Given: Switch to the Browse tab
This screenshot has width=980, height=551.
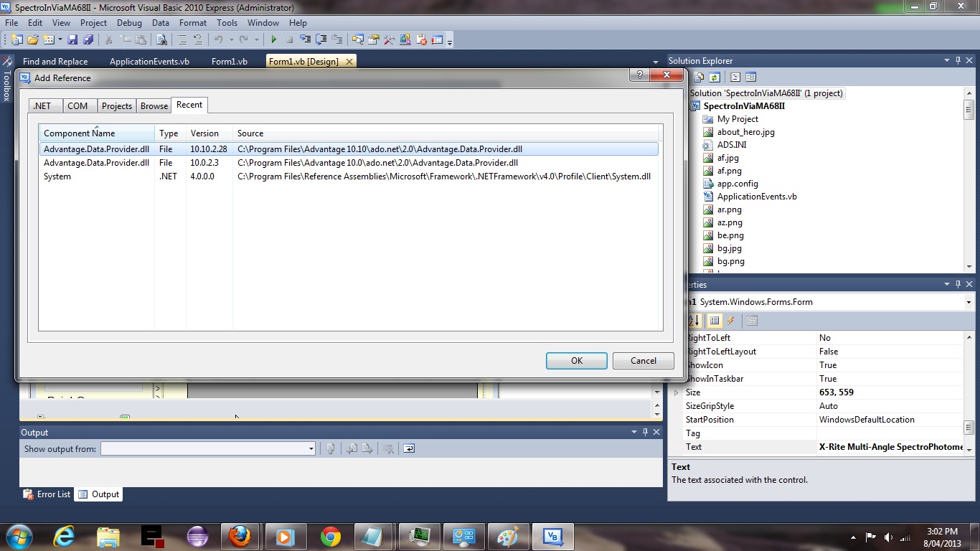Looking at the screenshot, I should click(x=154, y=106).
